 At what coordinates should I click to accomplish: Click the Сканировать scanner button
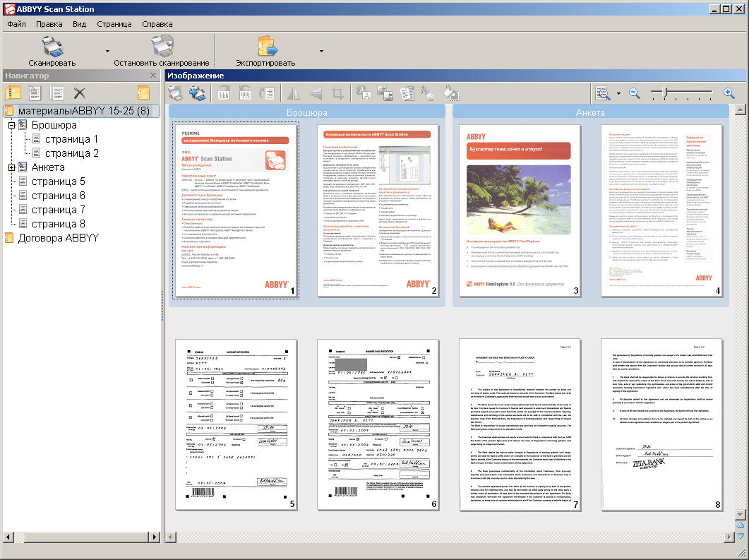click(52, 51)
